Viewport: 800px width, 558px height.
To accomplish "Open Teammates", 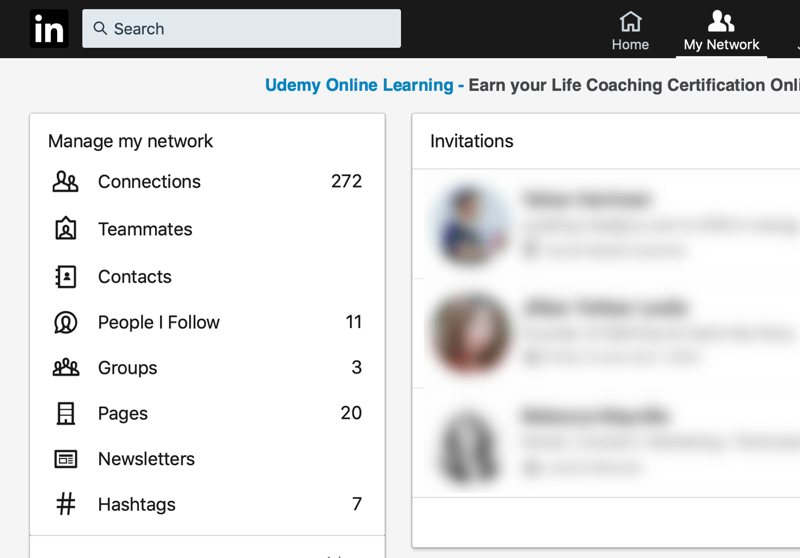I will click(x=145, y=230).
